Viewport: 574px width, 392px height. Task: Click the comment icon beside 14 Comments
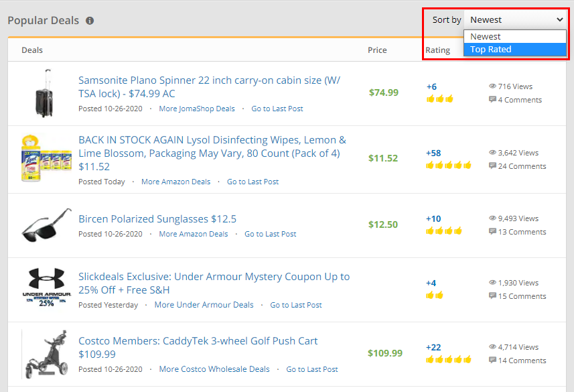pos(492,360)
